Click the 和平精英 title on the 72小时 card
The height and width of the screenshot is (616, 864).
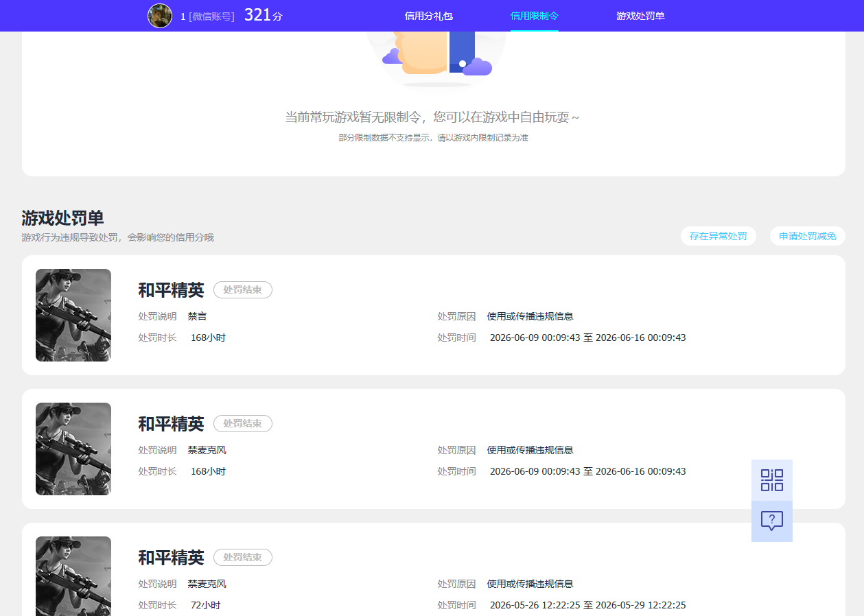tap(172, 558)
